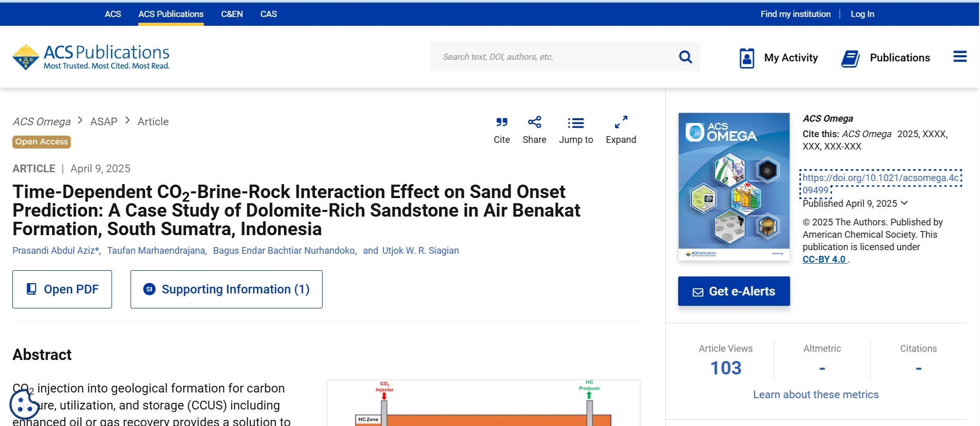
Task: Open the hamburger menu icon
Action: [960, 57]
